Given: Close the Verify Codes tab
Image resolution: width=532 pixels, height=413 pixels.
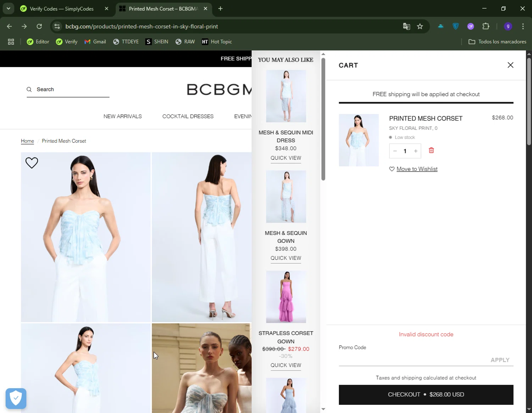Looking at the screenshot, I should 106,9.
